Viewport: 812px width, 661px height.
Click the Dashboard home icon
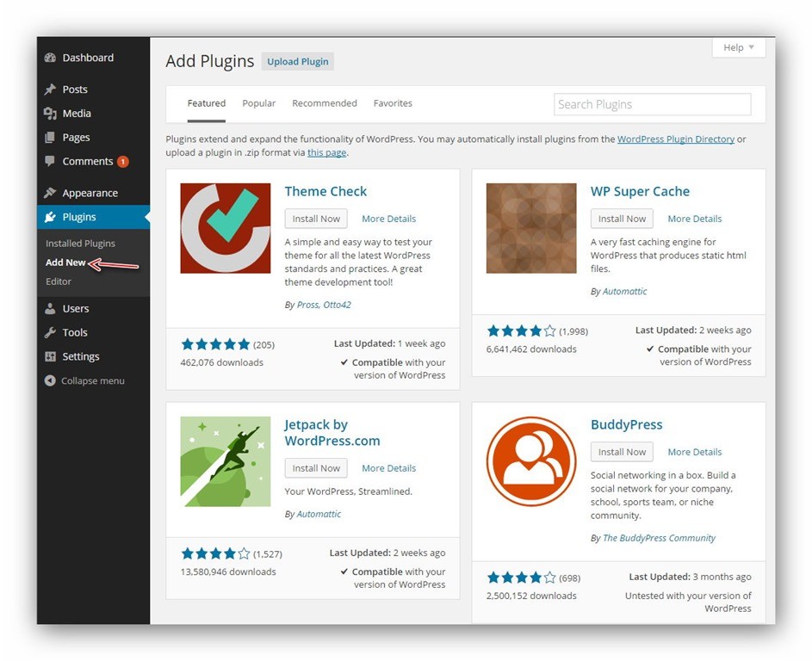(x=51, y=58)
